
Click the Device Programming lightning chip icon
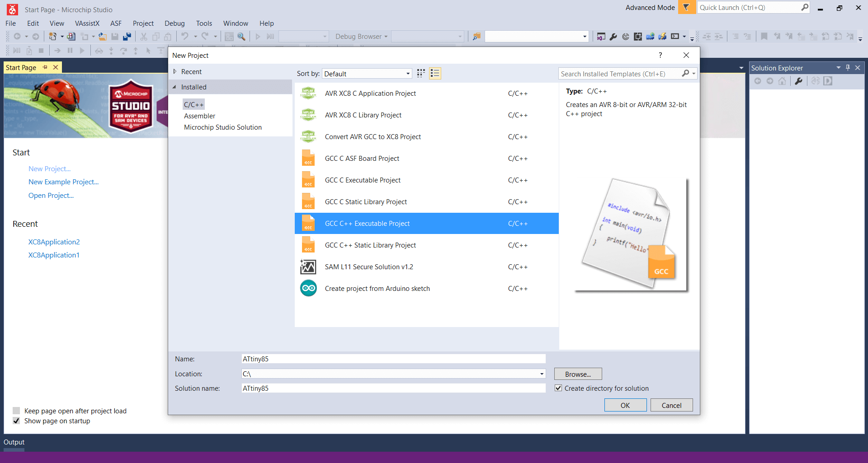click(x=662, y=37)
